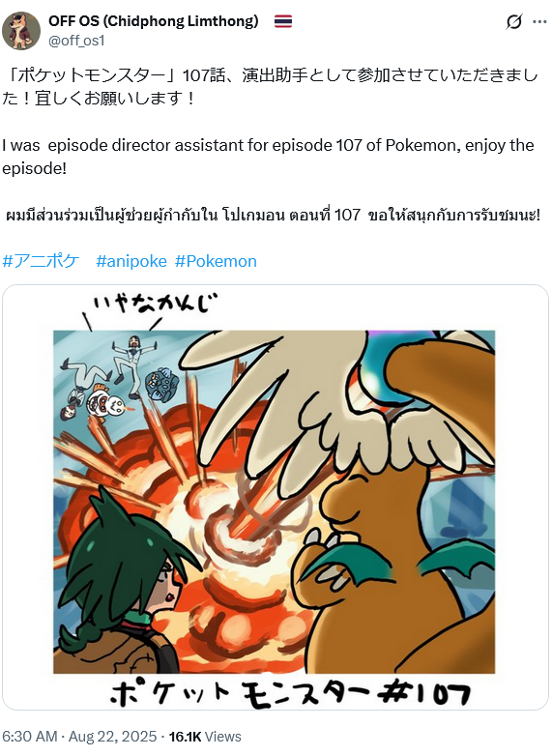Click the Japanese tweet text paragraph

[x=270, y=87]
